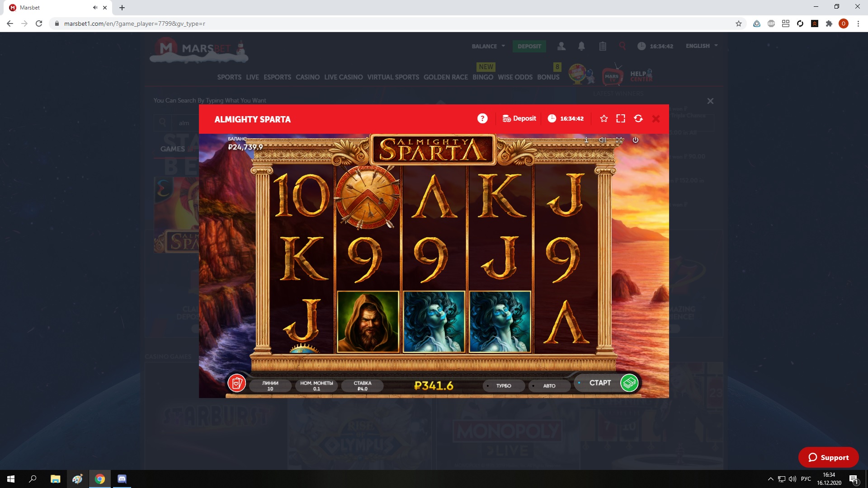Close the search panel with X
The width and height of the screenshot is (868, 488).
click(710, 101)
